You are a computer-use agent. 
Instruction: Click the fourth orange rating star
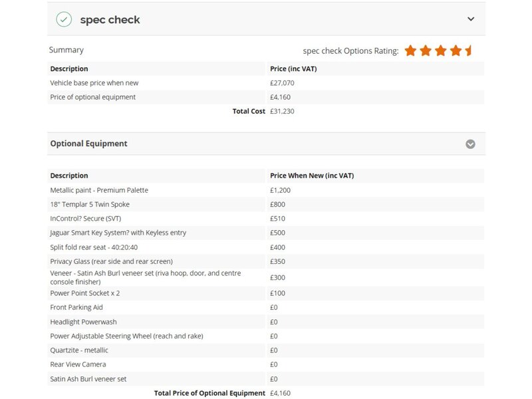(x=456, y=51)
